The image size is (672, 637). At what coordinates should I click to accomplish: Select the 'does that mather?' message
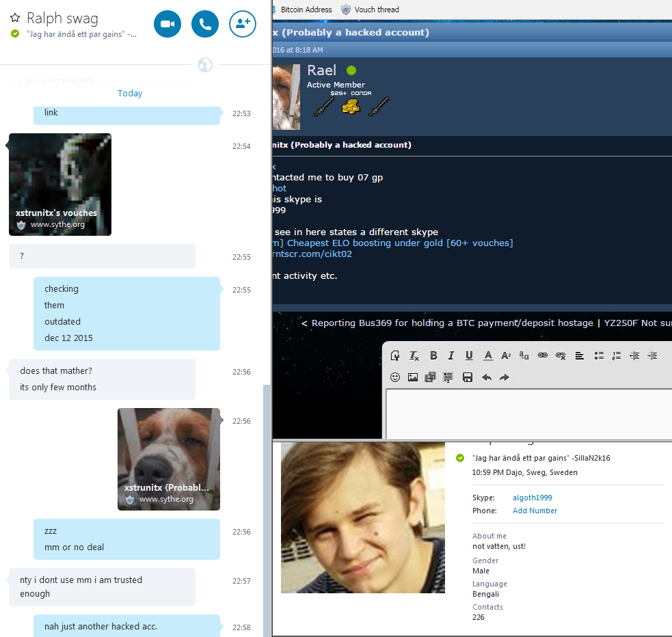55,370
